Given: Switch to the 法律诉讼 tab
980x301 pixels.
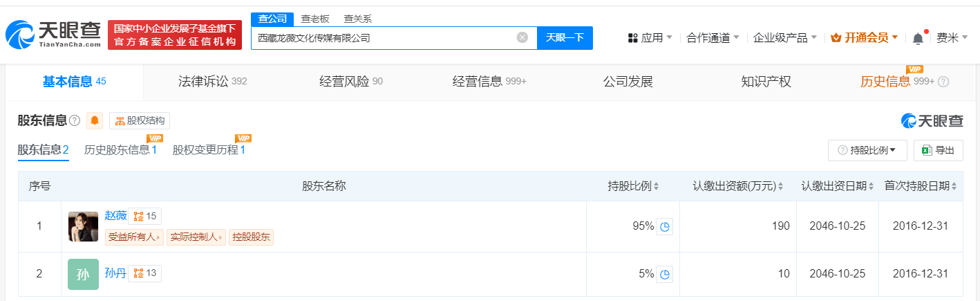Looking at the screenshot, I should [202, 82].
